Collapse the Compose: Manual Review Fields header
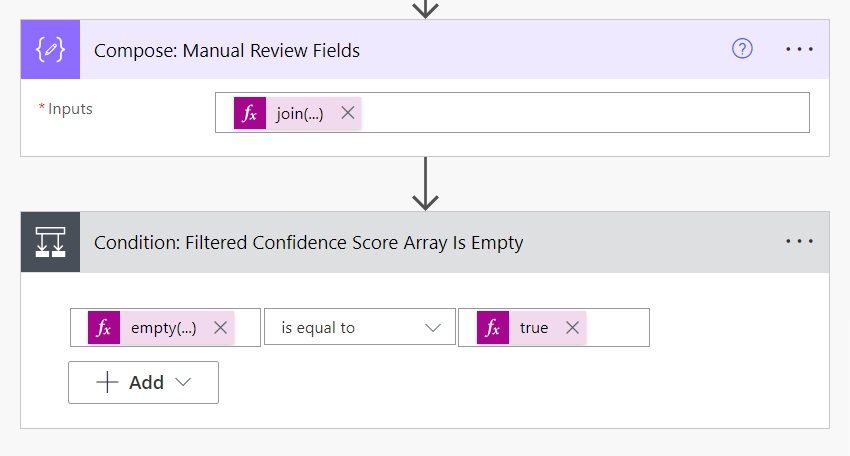The width and height of the screenshot is (850, 456). (227, 50)
